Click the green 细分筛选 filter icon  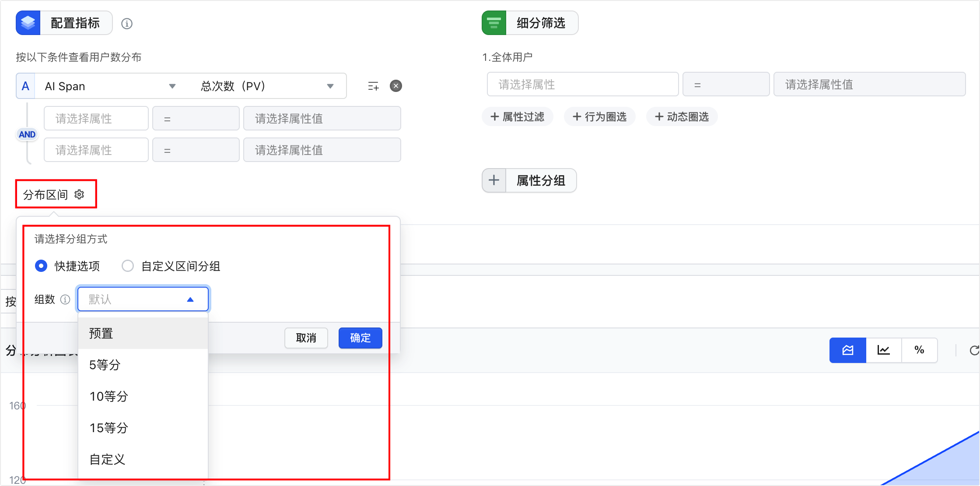click(x=494, y=23)
